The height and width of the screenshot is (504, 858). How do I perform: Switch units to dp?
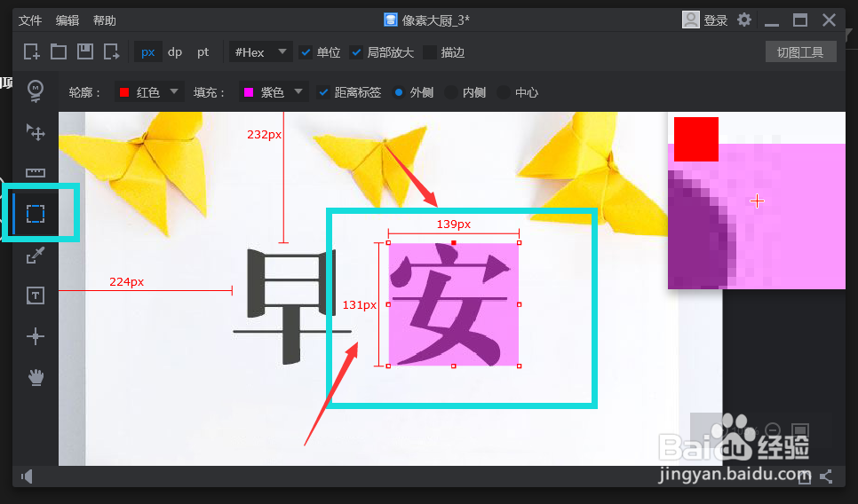(175, 52)
